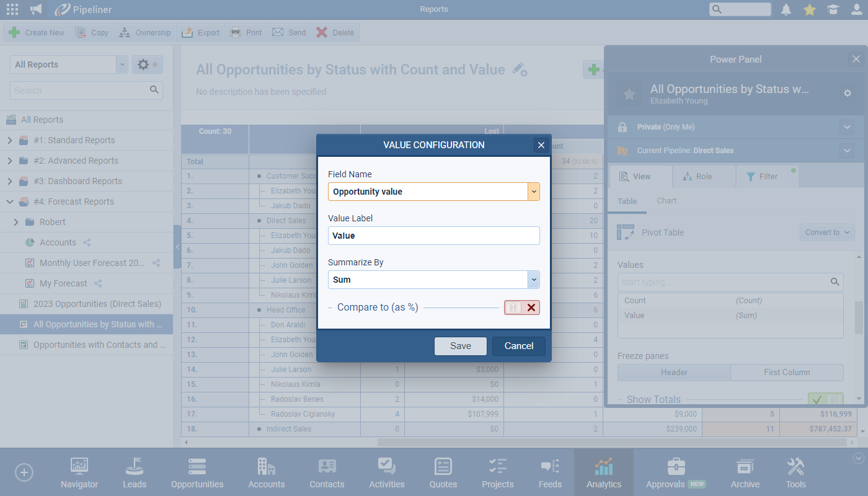Toggle the First Column freeze pane

pos(787,373)
